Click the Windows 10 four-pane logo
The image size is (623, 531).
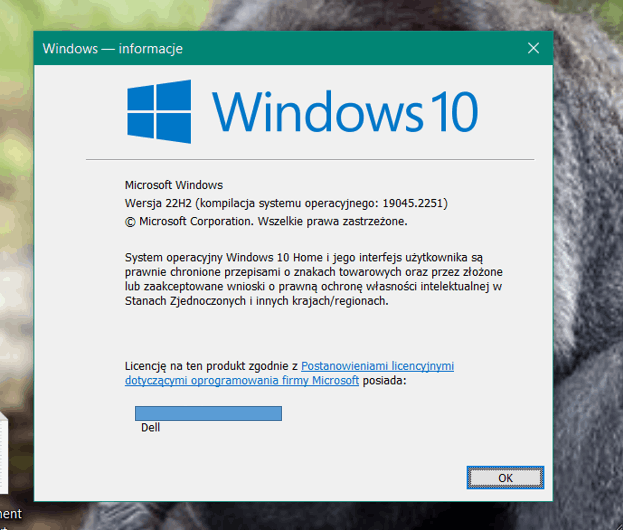pos(159,112)
